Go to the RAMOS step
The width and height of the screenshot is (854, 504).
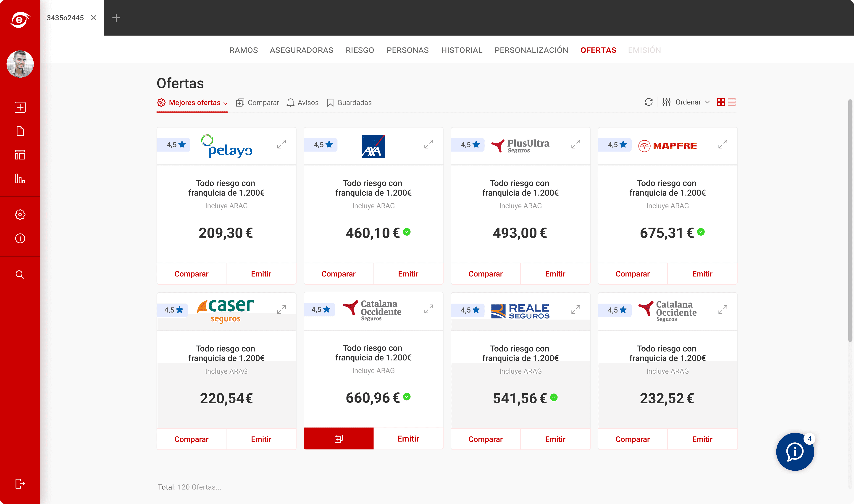pyautogui.click(x=244, y=50)
